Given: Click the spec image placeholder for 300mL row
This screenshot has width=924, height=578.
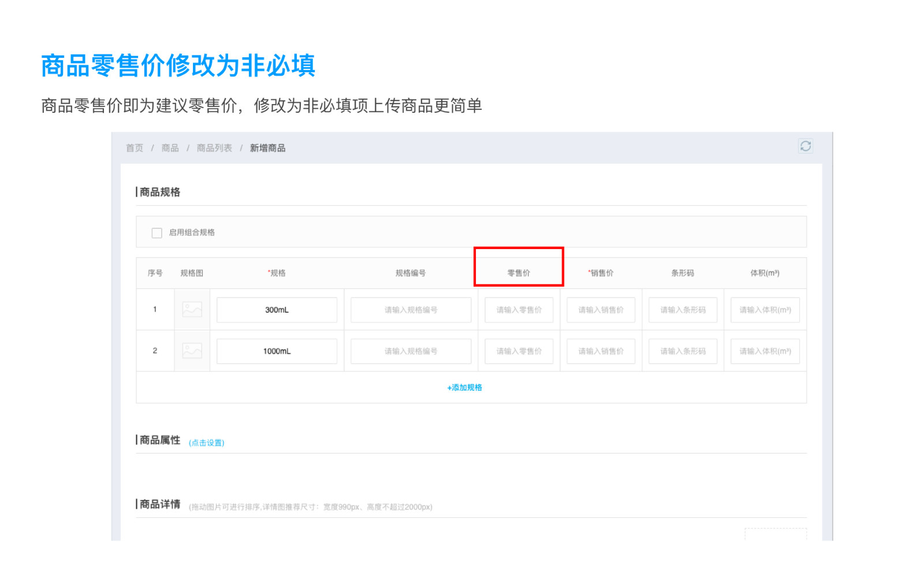Looking at the screenshot, I should tap(192, 310).
